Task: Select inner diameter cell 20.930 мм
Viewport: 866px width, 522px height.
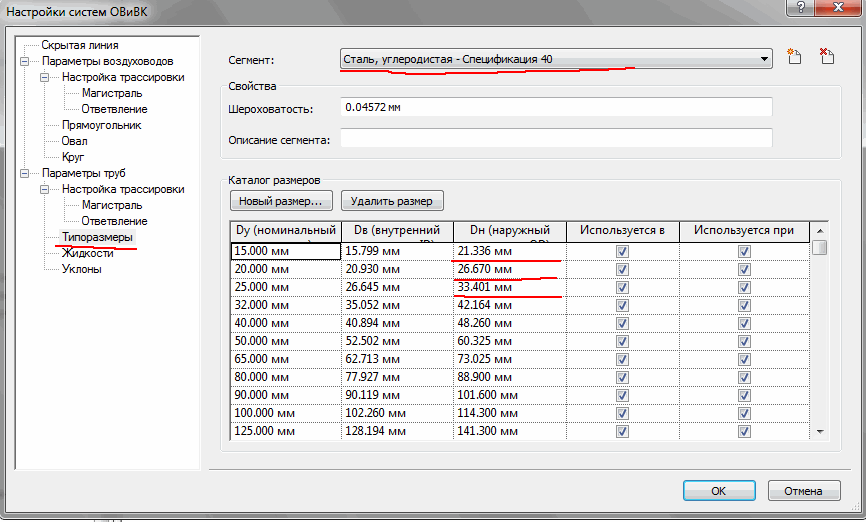Action: tap(397, 269)
